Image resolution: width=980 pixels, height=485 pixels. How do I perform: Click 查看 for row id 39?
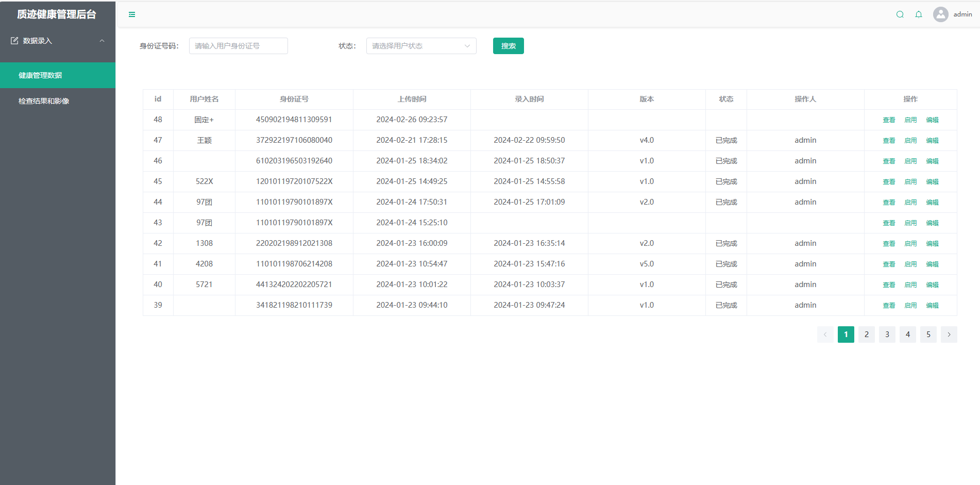[x=889, y=306]
